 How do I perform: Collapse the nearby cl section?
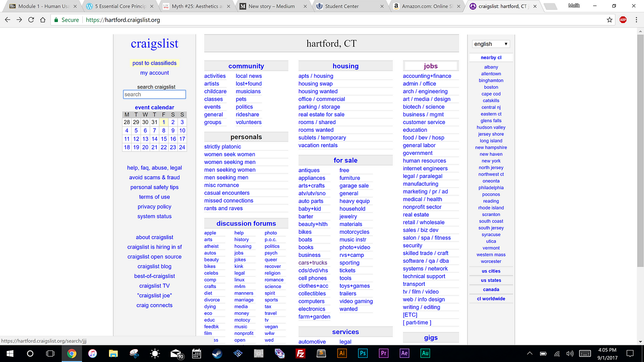tap(491, 57)
